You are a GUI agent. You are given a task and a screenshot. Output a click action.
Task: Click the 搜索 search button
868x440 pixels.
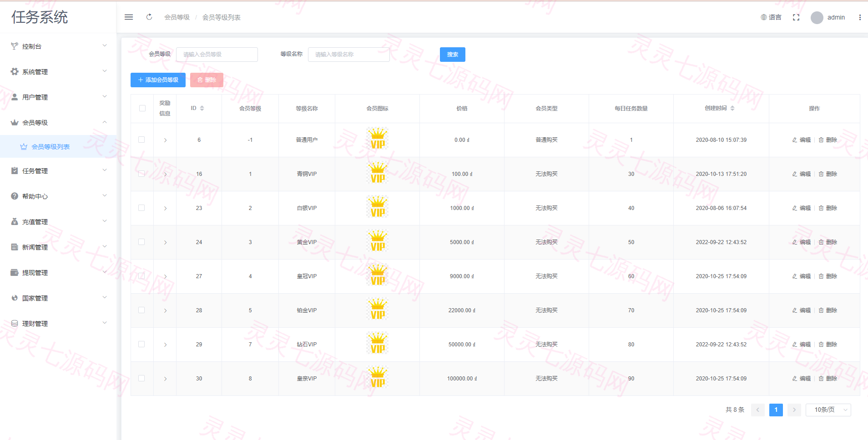(453, 55)
